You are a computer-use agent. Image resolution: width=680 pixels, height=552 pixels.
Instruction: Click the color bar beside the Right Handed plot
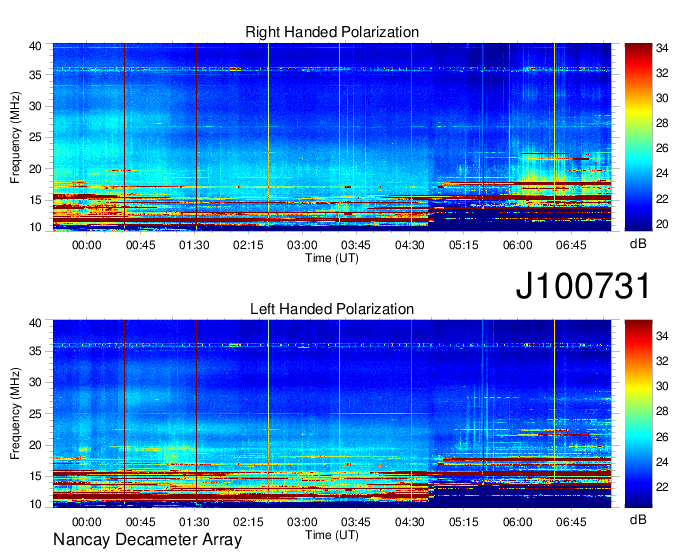tap(638, 137)
